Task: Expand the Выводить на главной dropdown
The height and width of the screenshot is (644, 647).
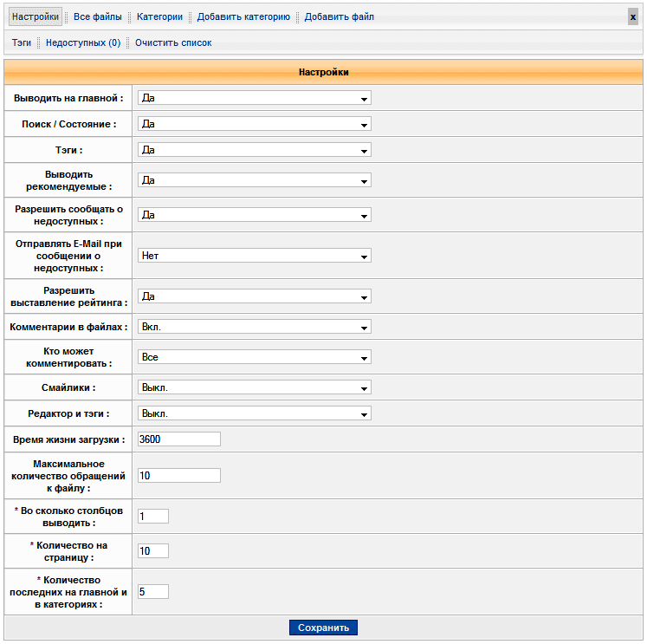Action: pyautogui.click(x=255, y=99)
